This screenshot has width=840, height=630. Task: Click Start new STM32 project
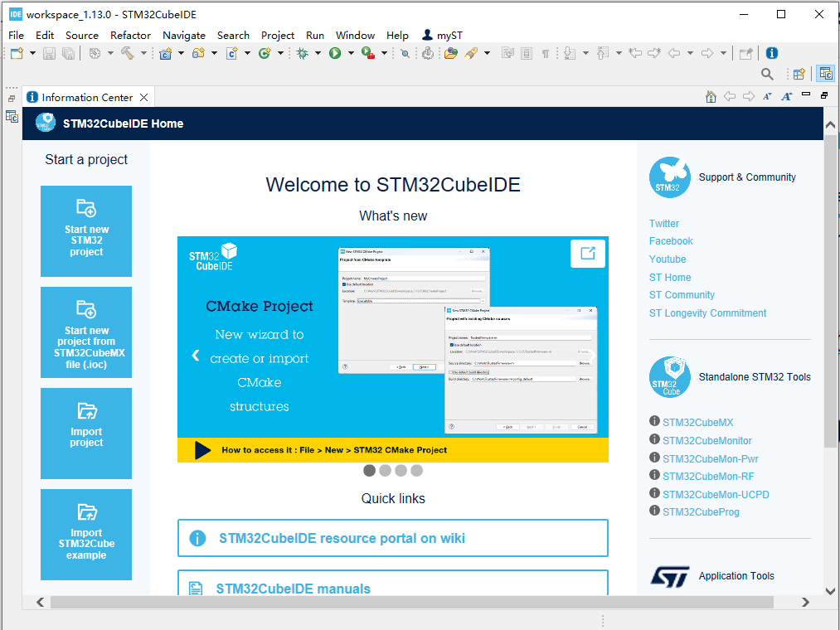coord(85,230)
